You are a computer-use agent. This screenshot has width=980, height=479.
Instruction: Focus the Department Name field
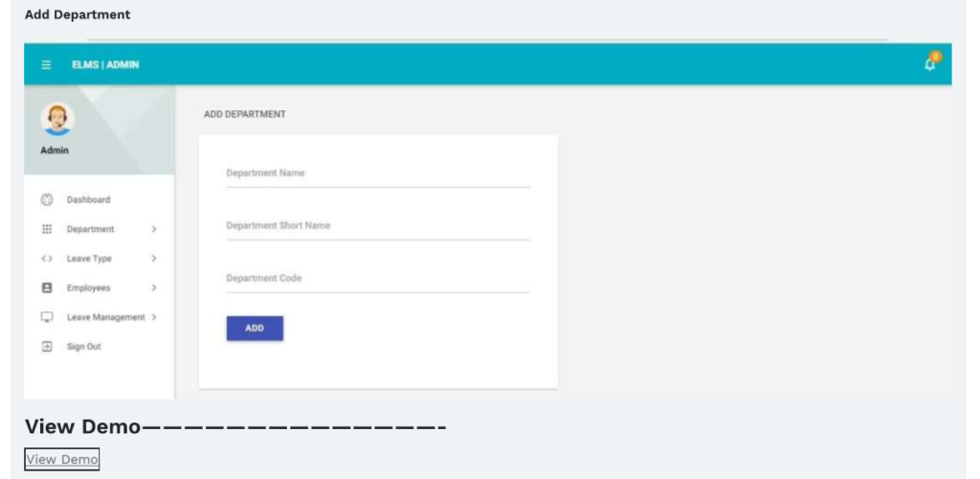[378, 173]
